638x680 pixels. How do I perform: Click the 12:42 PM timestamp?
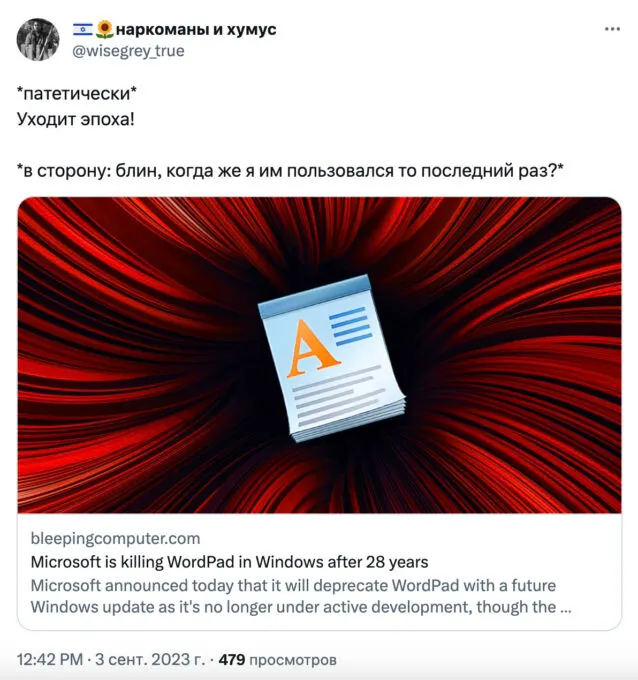pos(49,660)
